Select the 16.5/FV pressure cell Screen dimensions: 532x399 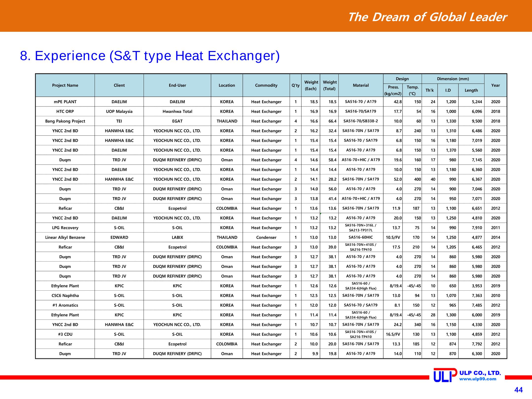click(x=393, y=334)
